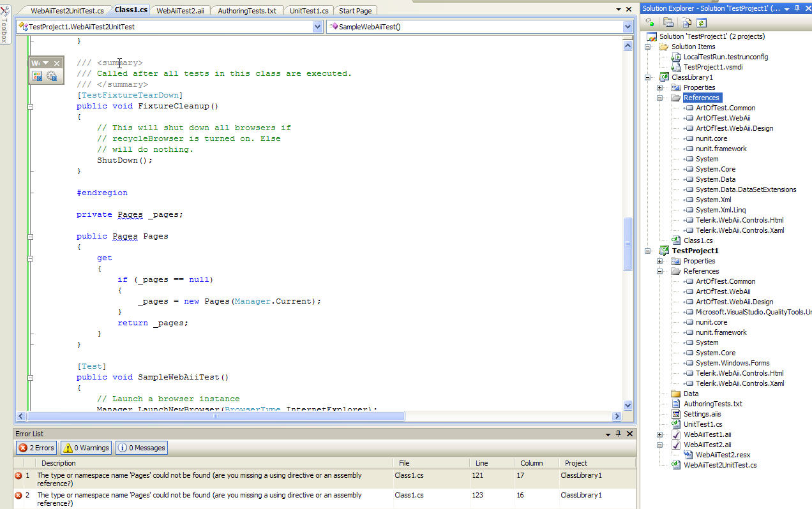Image resolution: width=812 pixels, height=509 pixels.
Task: Expand Properties node under TestProject1
Action: 660,261
